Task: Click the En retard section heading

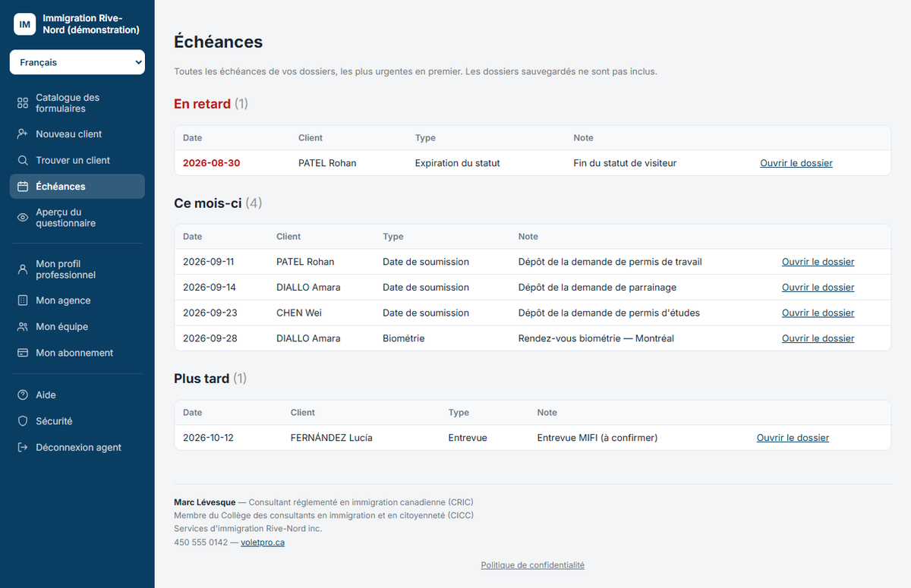Action: pos(211,104)
